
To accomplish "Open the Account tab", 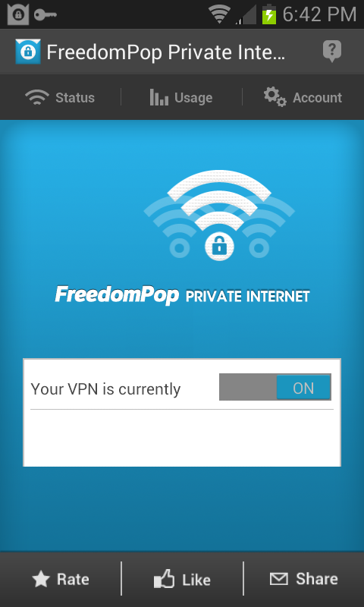I will [303, 97].
